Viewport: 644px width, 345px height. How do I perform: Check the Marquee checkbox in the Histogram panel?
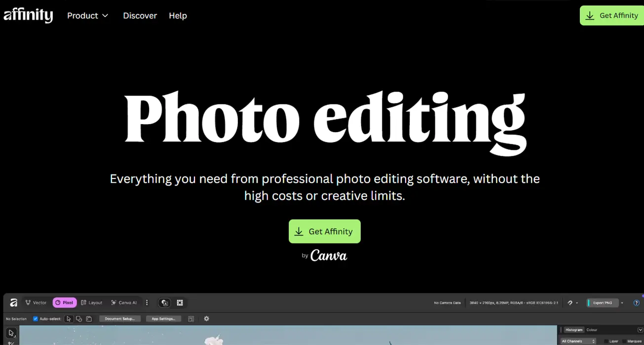coord(625,341)
